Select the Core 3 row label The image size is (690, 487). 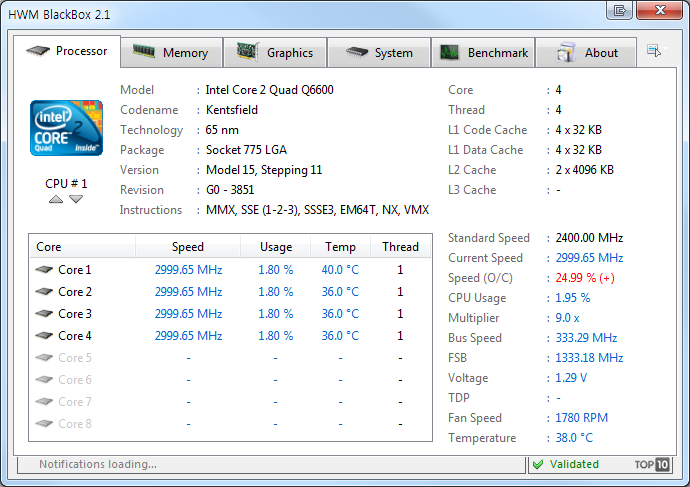point(75,314)
